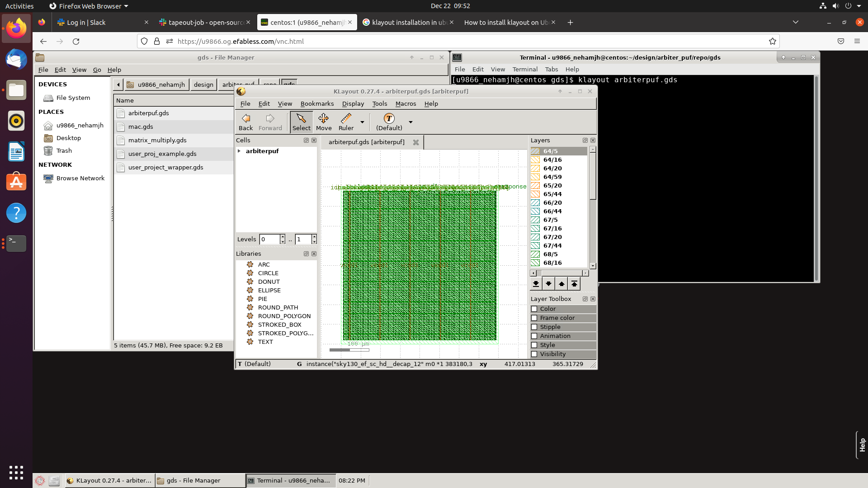Toggle the Stipple option

pyautogui.click(x=535, y=327)
